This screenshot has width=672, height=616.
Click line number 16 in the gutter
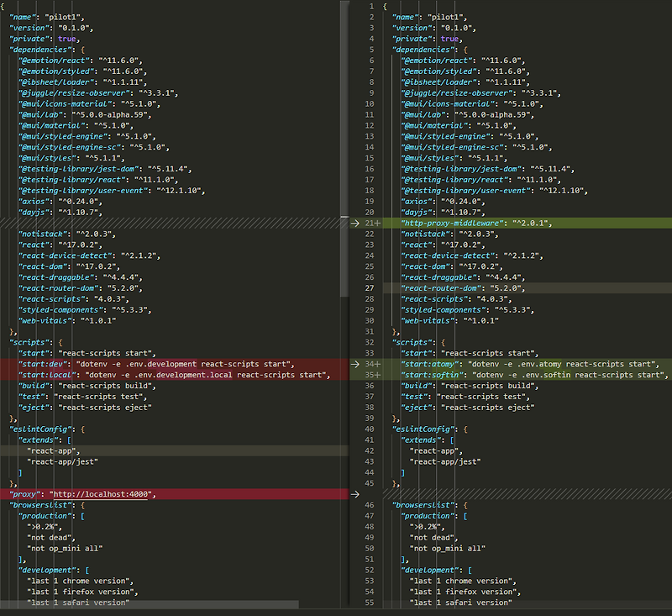pyautogui.click(x=370, y=169)
